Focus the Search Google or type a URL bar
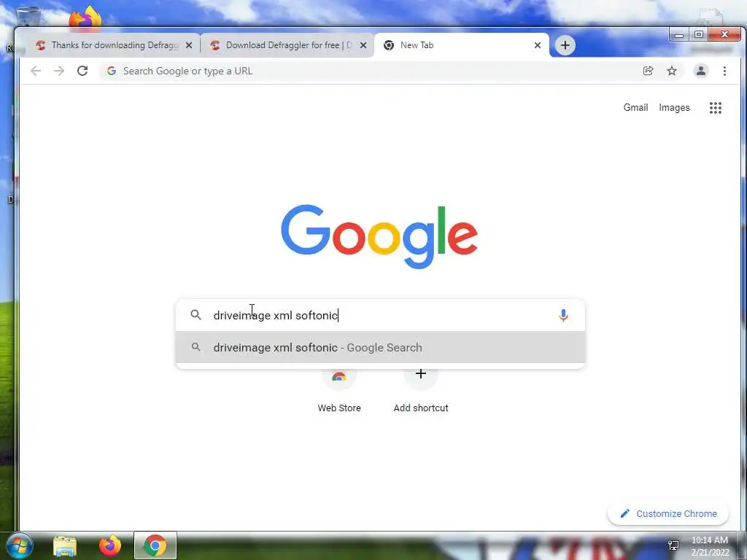Screen dimensions: 747x560 (x=371, y=71)
